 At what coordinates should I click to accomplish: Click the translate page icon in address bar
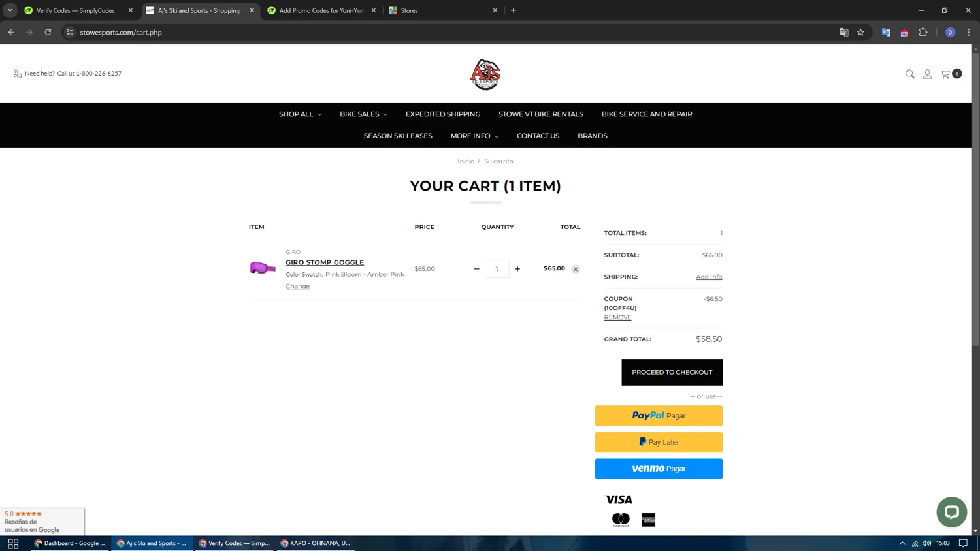[843, 32]
